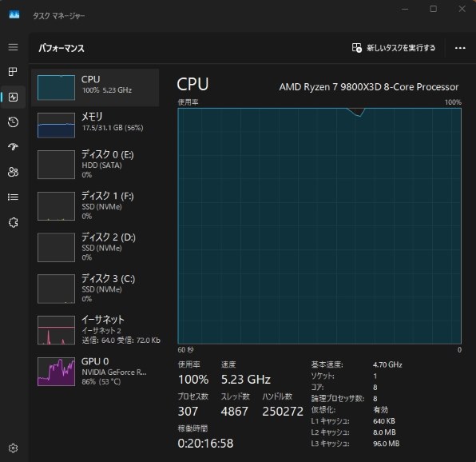Open the Services page puzzle icon

point(13,222)
